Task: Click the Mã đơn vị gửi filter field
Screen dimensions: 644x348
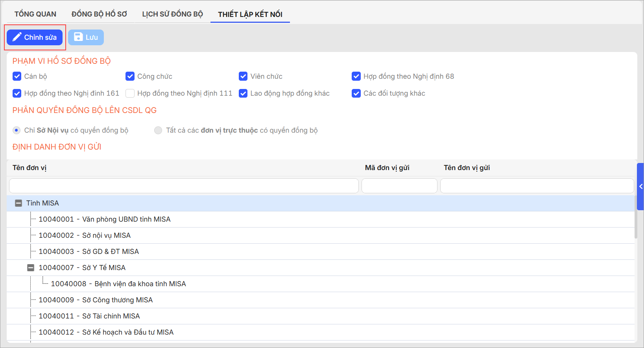Action: click(x=399, y=186)
